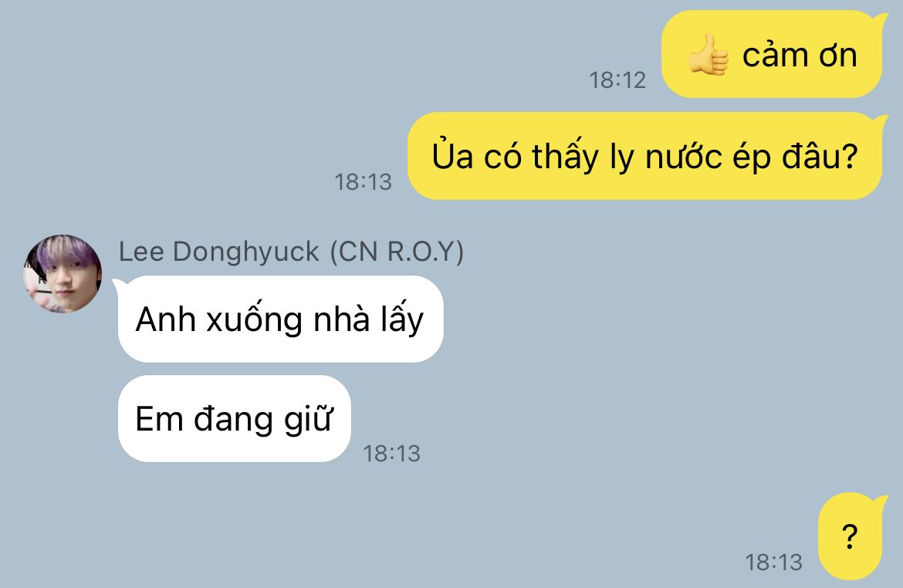Tap the 18:13 time beside the "?" bubble
The image size is (903, 588).
click(774, 562)
